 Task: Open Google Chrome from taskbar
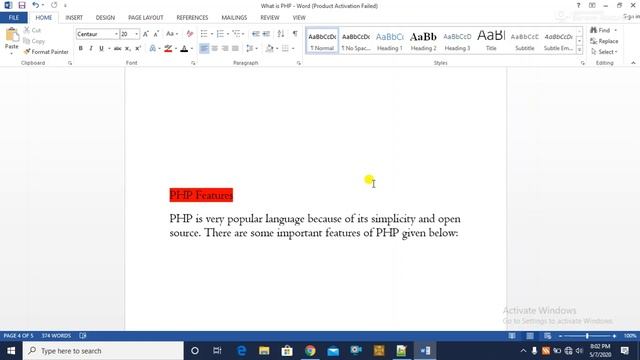point(310,351)
